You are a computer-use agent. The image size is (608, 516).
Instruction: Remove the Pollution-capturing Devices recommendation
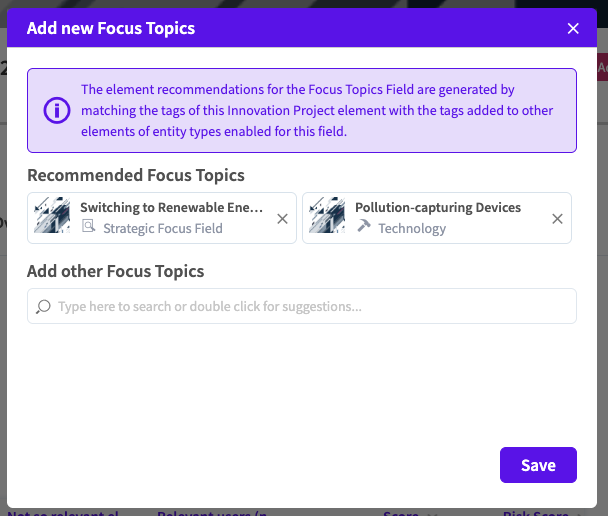point(557,219)
